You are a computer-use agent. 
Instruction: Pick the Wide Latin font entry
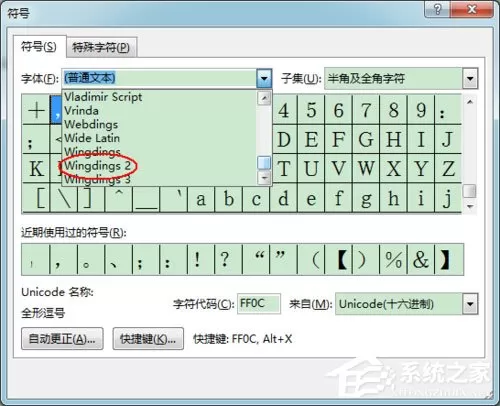pos(92,138)
